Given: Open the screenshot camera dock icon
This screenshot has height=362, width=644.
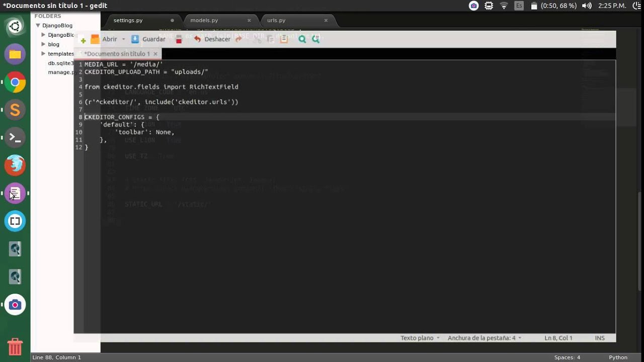Looking at the screenshot, I should [x=15, y=304].
